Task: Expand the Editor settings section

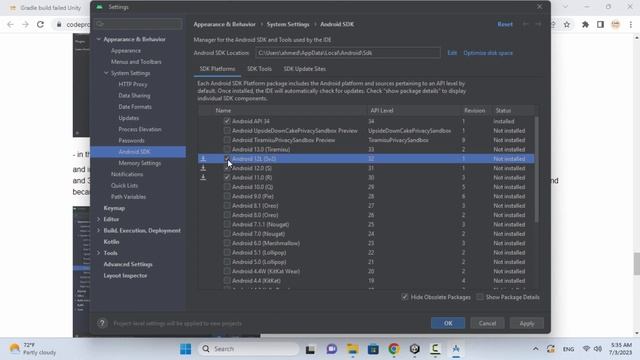Action: [x=98, y=219]
